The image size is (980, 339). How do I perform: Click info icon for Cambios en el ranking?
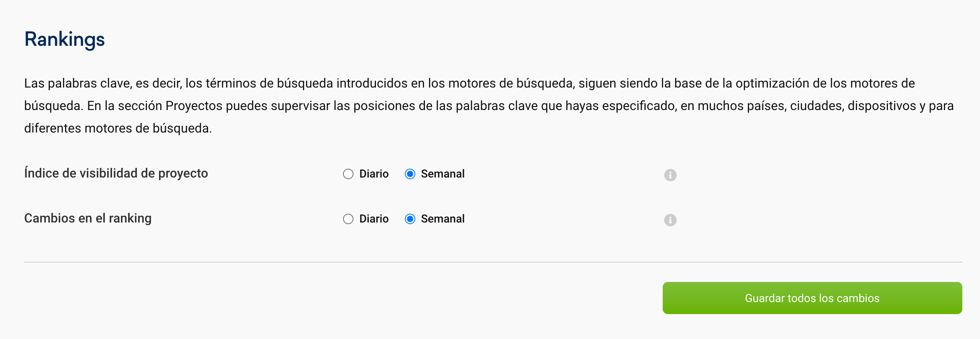click(x=670, y=220)
